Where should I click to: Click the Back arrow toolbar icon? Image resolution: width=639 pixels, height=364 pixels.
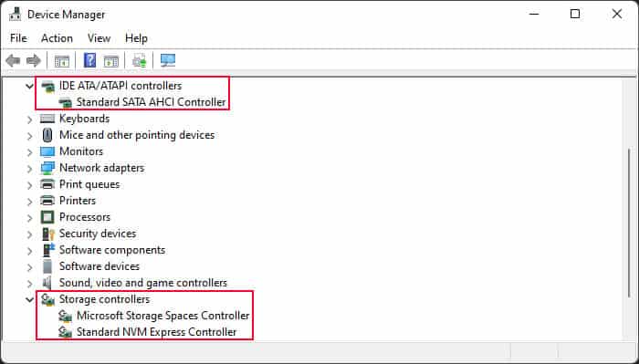(13, 61)
